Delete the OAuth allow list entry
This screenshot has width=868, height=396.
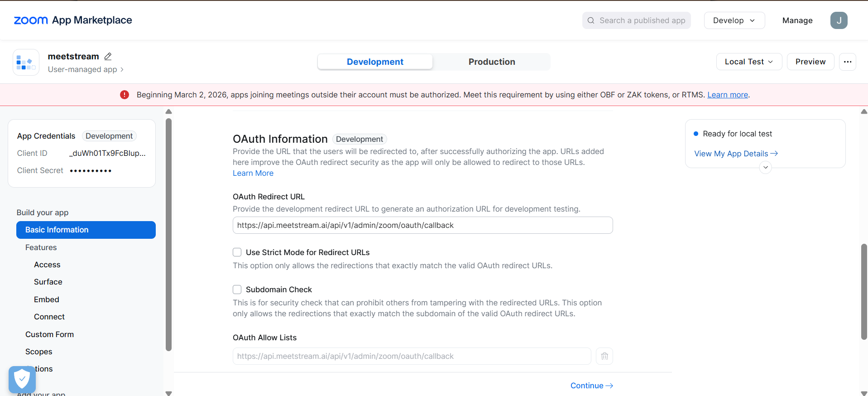coord(604,356)
